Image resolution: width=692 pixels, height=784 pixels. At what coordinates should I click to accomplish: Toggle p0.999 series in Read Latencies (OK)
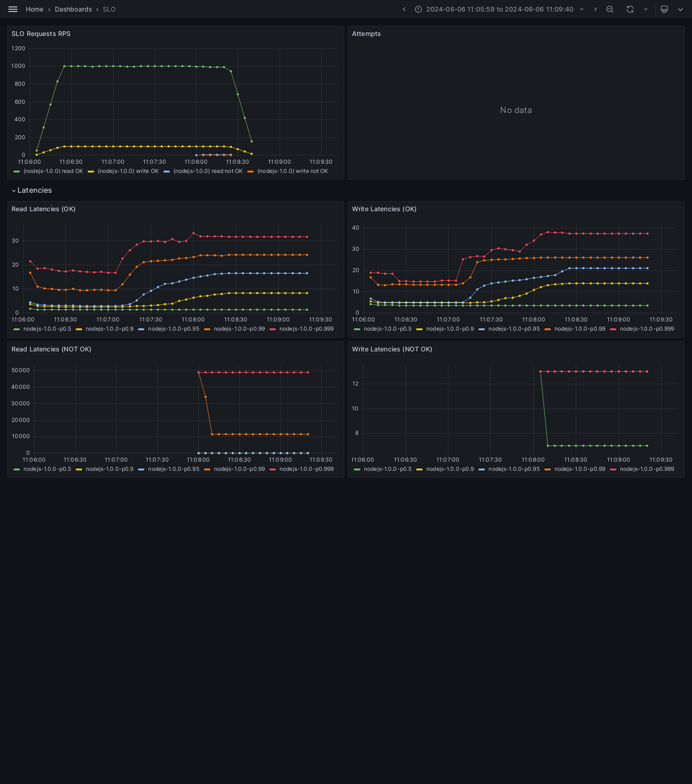306,329
